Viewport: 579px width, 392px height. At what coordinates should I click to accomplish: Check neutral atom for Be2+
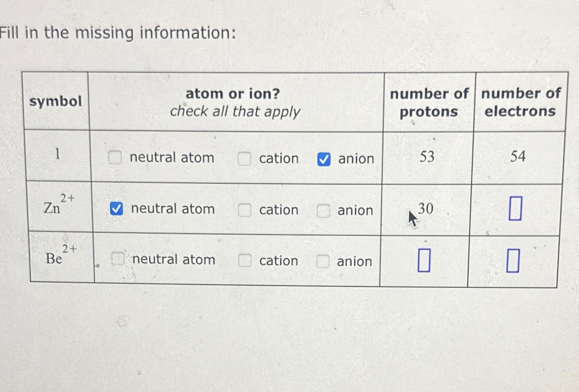click(117, 259)
